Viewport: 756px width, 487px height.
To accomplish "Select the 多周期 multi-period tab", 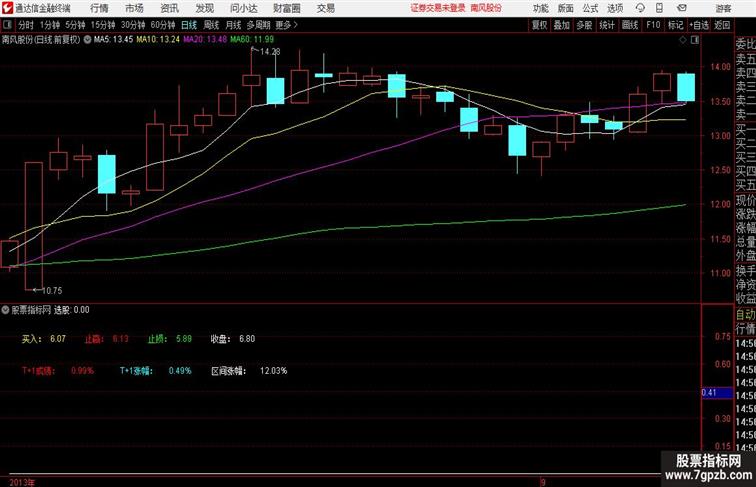I will 258,25.
